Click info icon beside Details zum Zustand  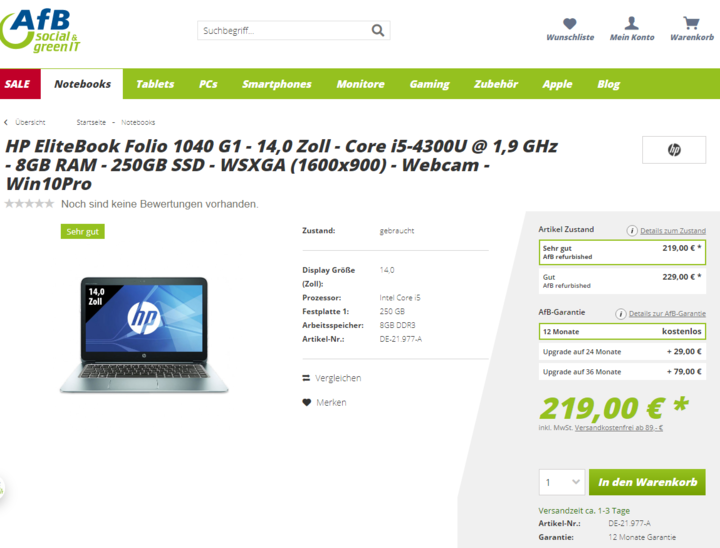coord(632,231)
